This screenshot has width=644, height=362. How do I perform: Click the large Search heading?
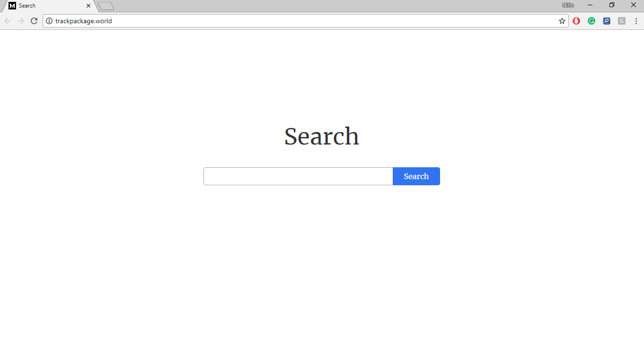pos(322,136)
